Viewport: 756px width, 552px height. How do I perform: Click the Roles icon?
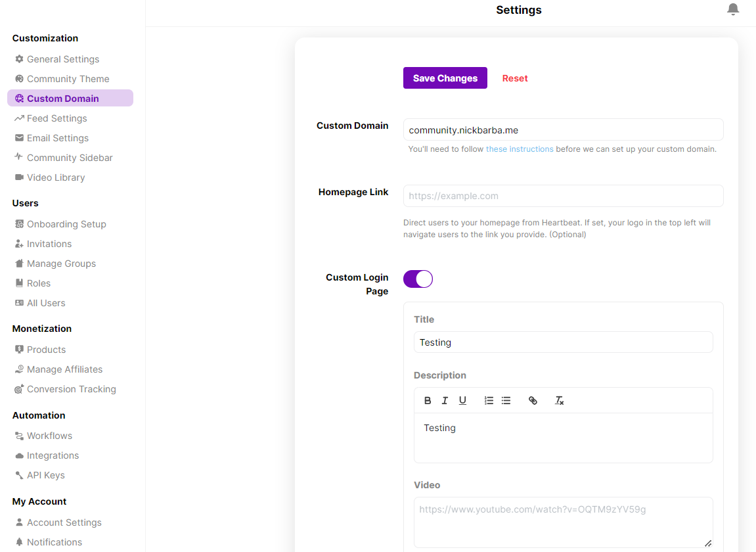[19, 283]
